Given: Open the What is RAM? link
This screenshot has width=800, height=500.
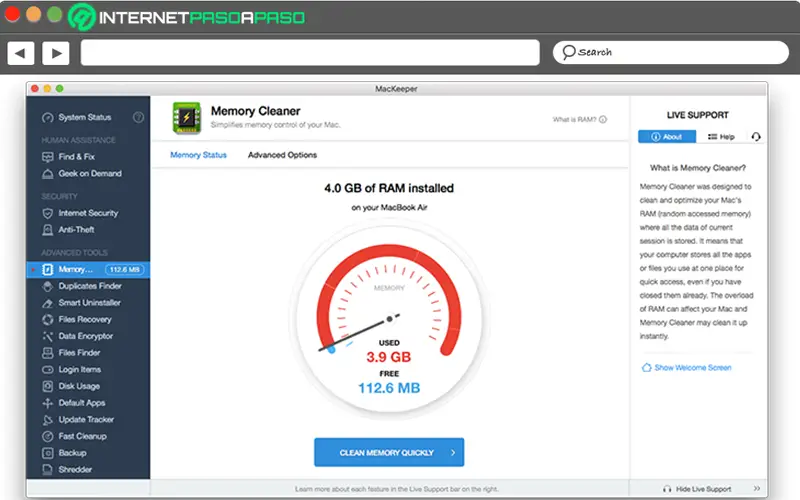Looking at the screenshot, I should (x=580, y=119).
